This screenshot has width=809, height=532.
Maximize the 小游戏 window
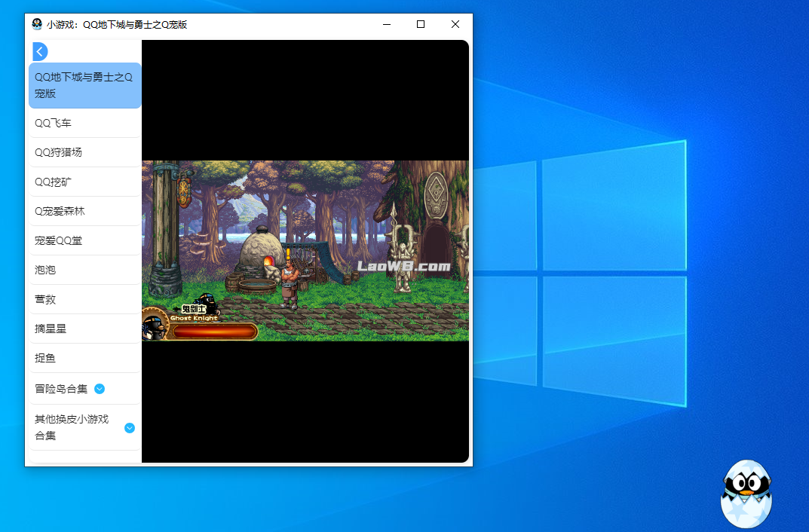421,24
